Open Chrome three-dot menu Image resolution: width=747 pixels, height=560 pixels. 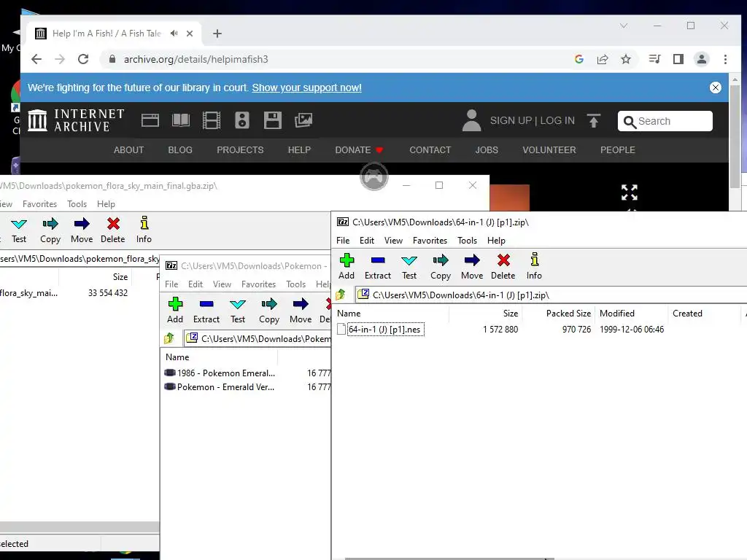coord(725,59)
